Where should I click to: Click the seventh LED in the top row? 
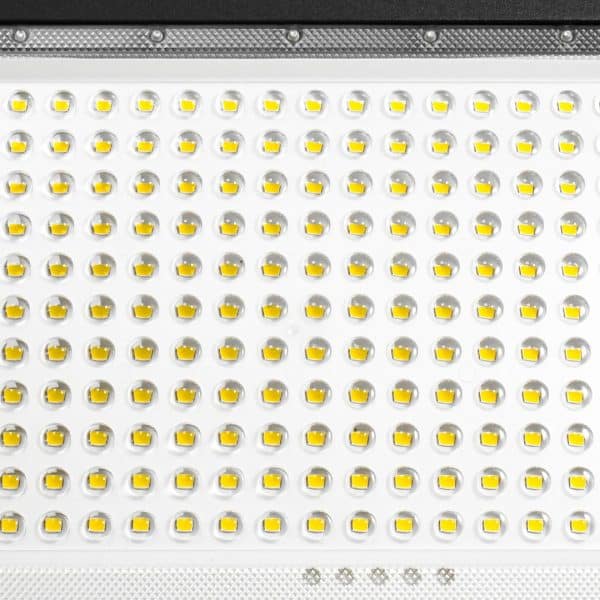pos(272,103)
